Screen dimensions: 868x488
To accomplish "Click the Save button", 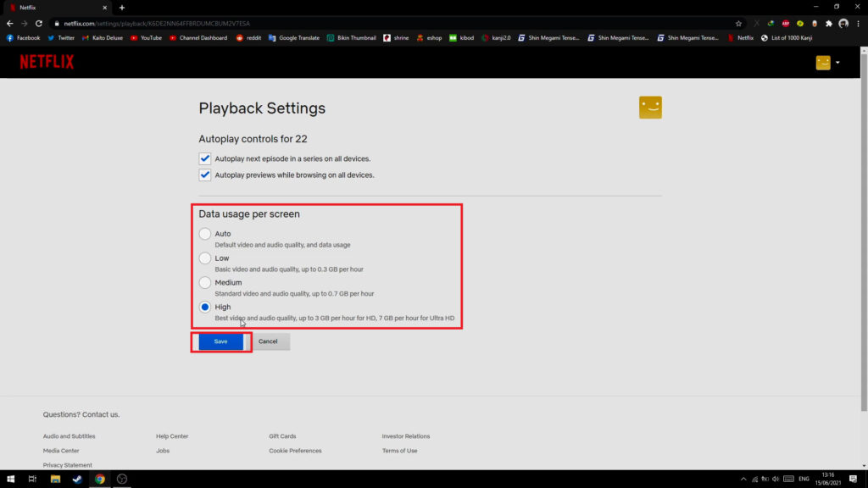I will [220, 341].
